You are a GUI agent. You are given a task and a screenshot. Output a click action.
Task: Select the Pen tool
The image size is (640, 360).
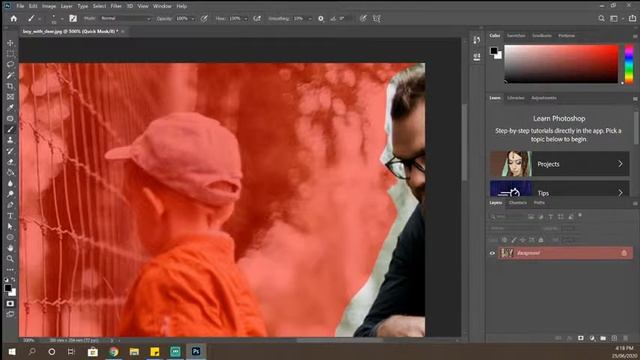pos(11,205)
